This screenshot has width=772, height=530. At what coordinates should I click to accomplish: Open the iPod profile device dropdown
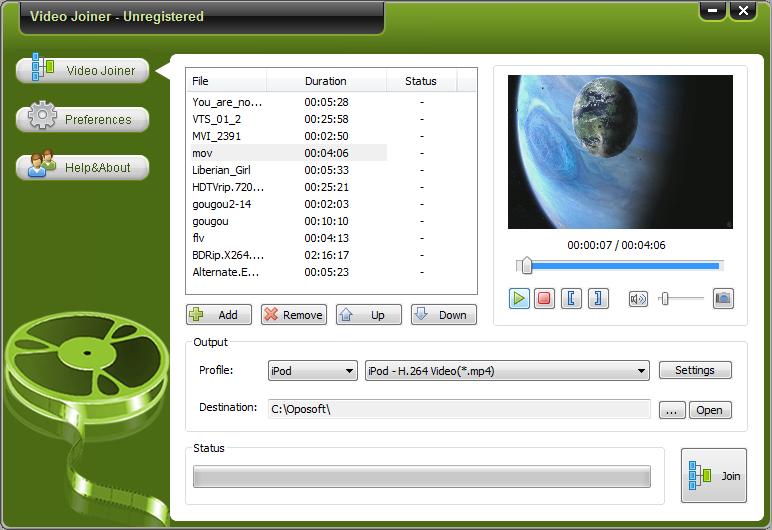point(313,370)
